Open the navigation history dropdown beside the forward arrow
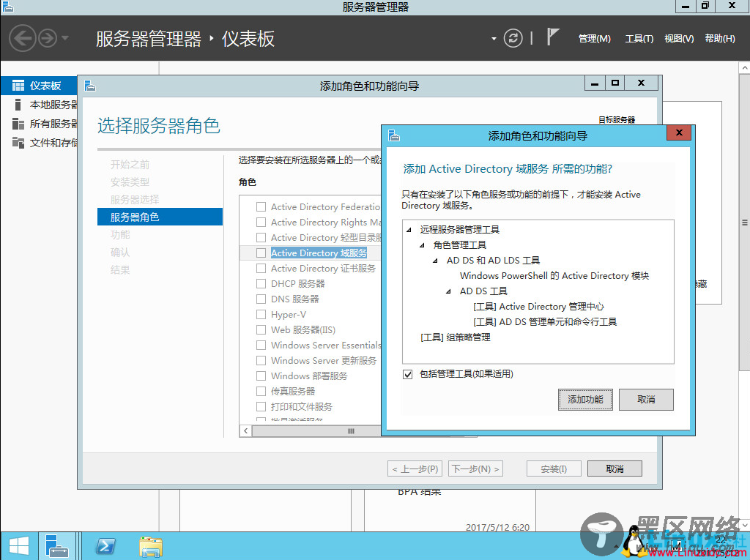 (x=65, y=38)
